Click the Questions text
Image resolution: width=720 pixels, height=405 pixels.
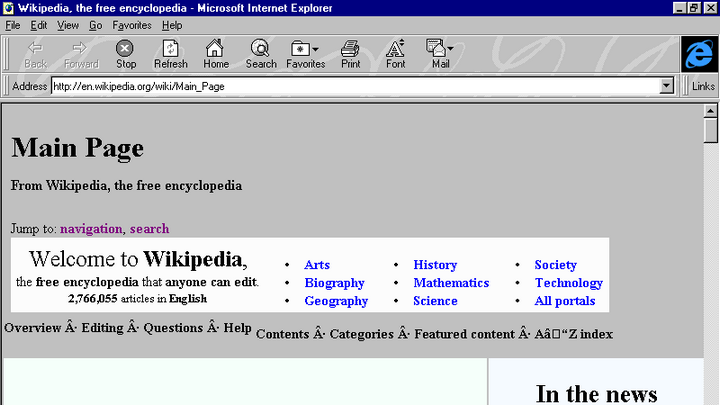click(x=173, y=328)
